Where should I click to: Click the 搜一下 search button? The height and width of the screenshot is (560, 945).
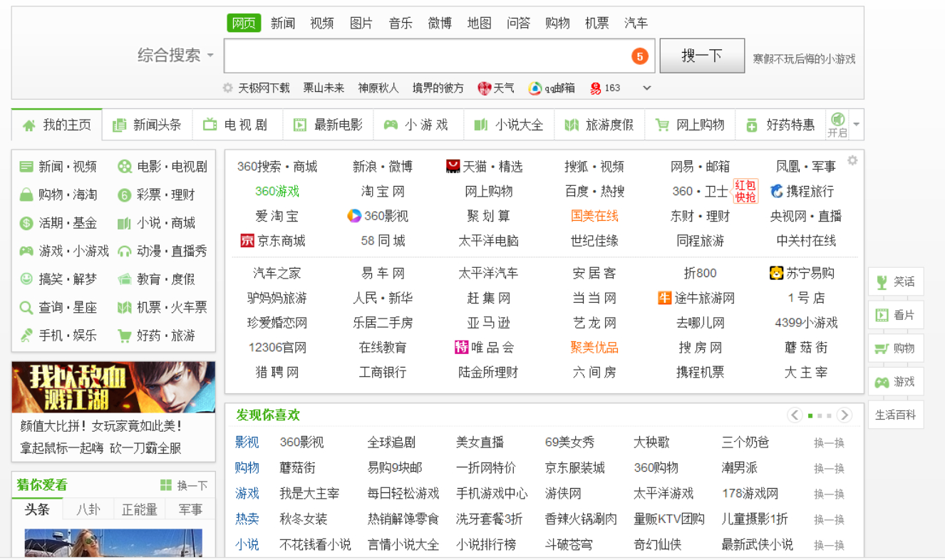coord(702,56)
